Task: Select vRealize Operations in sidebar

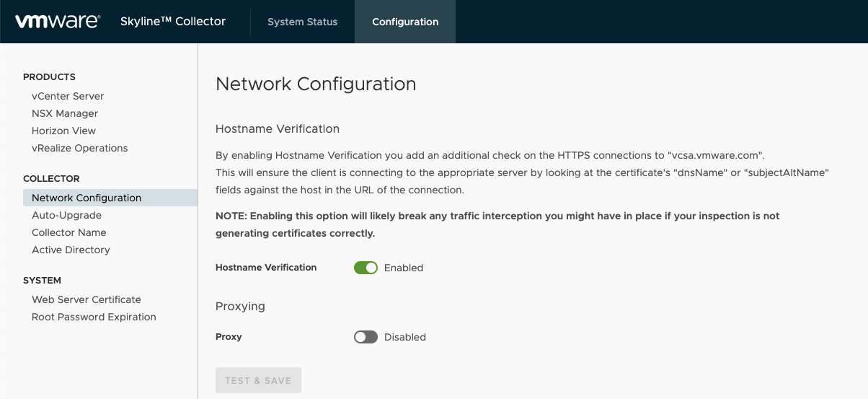Action: click(79, 148)
